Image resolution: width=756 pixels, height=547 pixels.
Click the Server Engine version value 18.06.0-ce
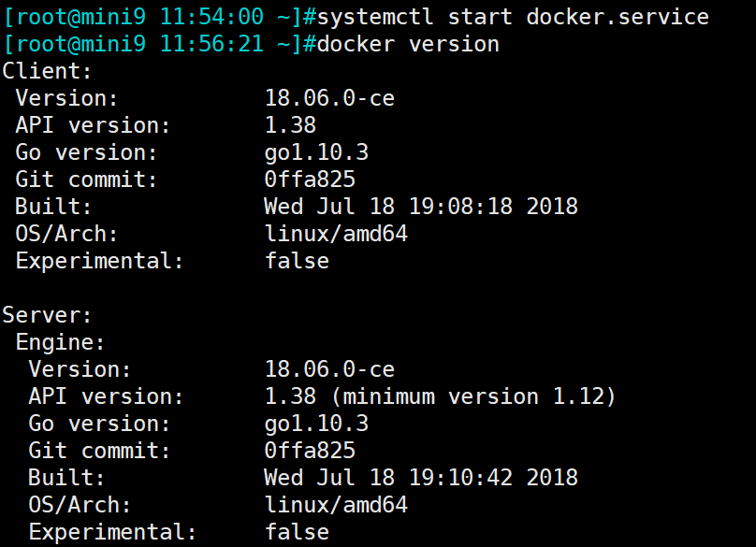(329, 369)
